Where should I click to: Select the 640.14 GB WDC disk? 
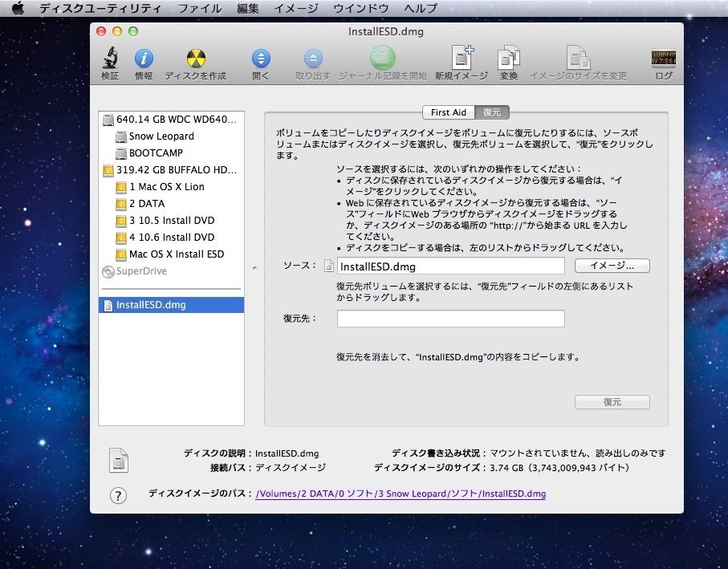(x=175, y=120)
